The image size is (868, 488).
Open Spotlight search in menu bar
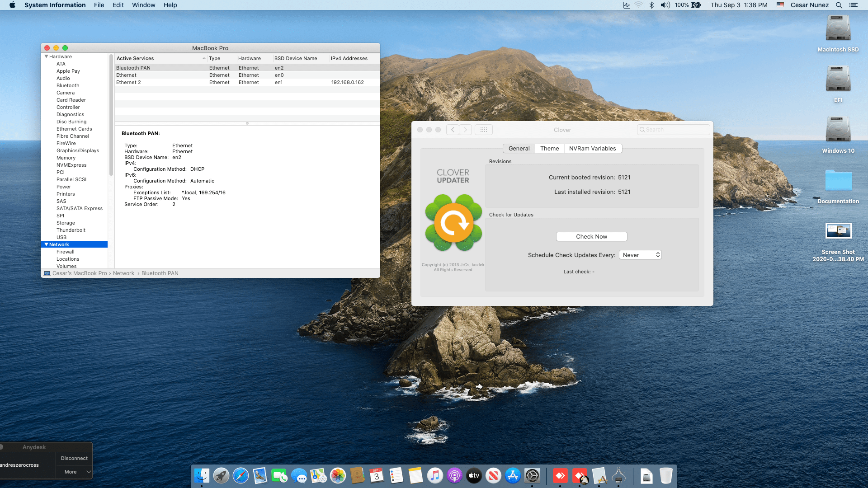pyautogui.click(x=839, y=5)
